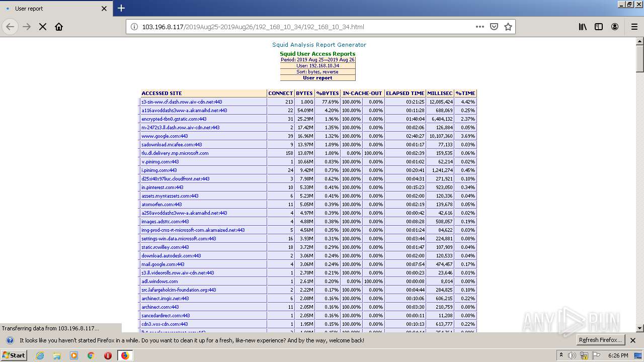Open the Windows Start menu

[x=14, y=355]
